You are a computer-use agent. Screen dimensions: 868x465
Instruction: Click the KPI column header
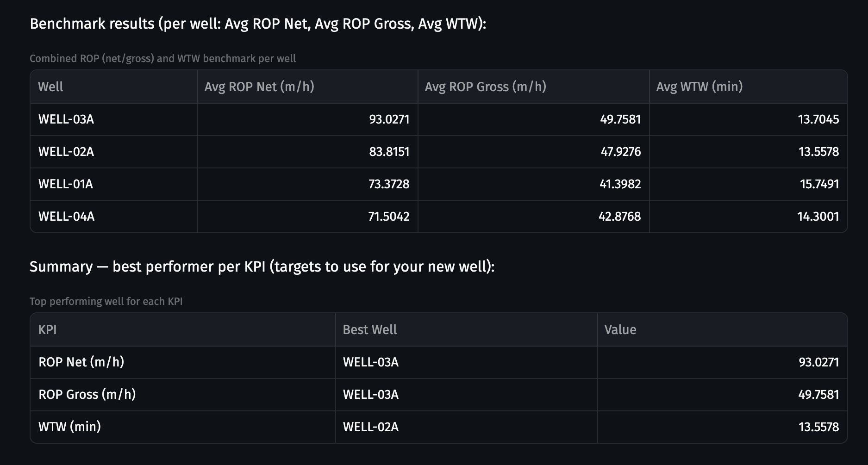click(x=48, y=330)
